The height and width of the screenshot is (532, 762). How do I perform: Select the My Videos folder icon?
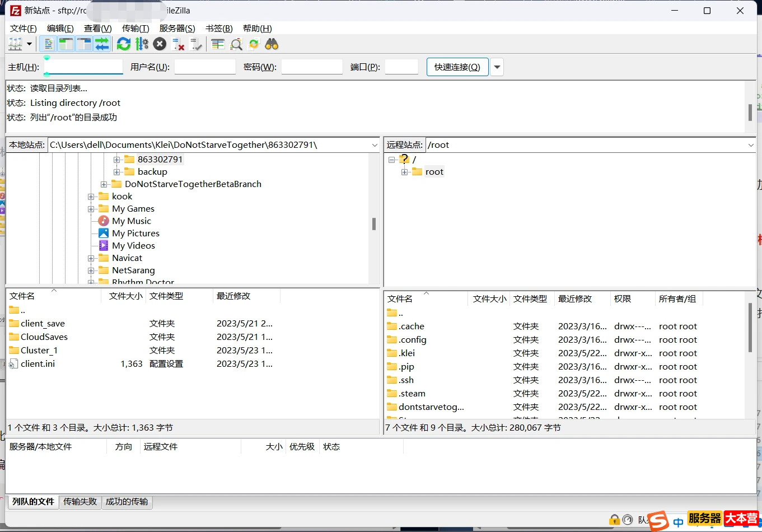pyautogui.click(x=104, y=245)
